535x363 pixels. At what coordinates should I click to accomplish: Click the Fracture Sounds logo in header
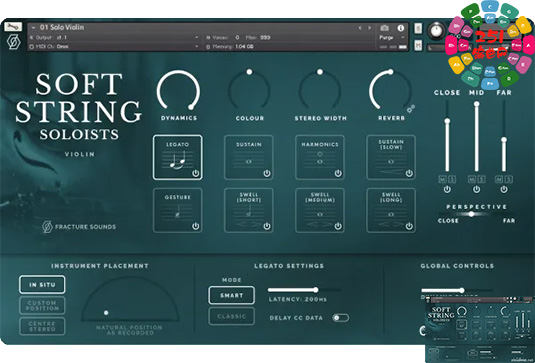point(14,42)
